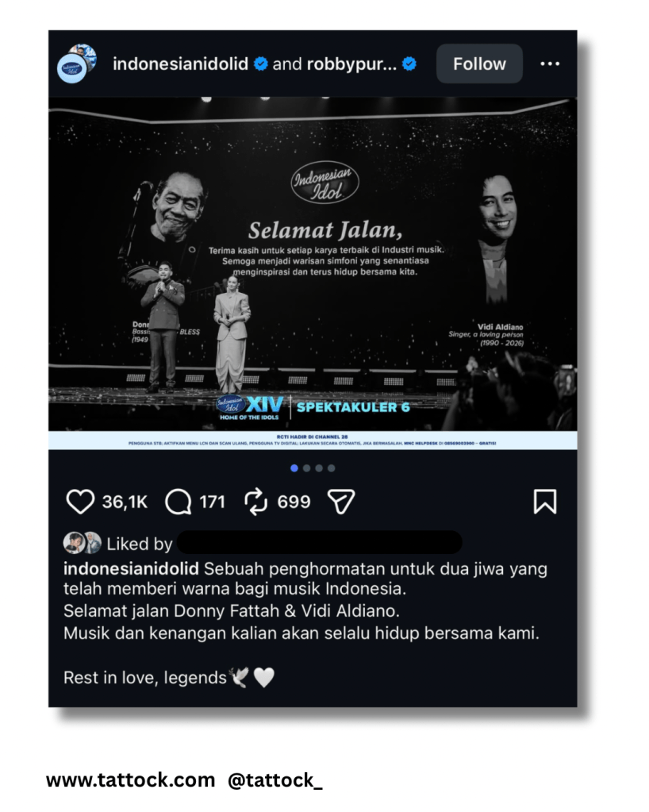649x812 pixels.
Task: Jump to last carousel slide dot
Action: pyautogui.click(x=331, y=468)
